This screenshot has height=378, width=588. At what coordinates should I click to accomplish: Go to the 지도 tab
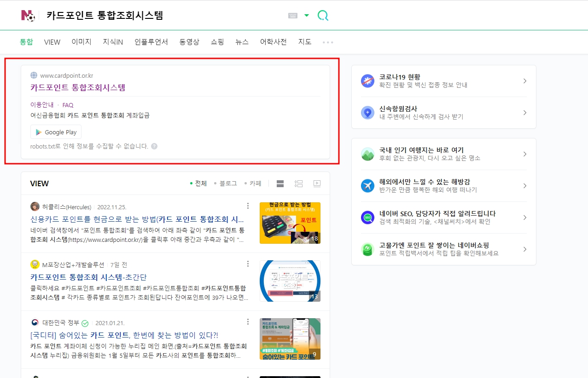click(x=305, y=42)
